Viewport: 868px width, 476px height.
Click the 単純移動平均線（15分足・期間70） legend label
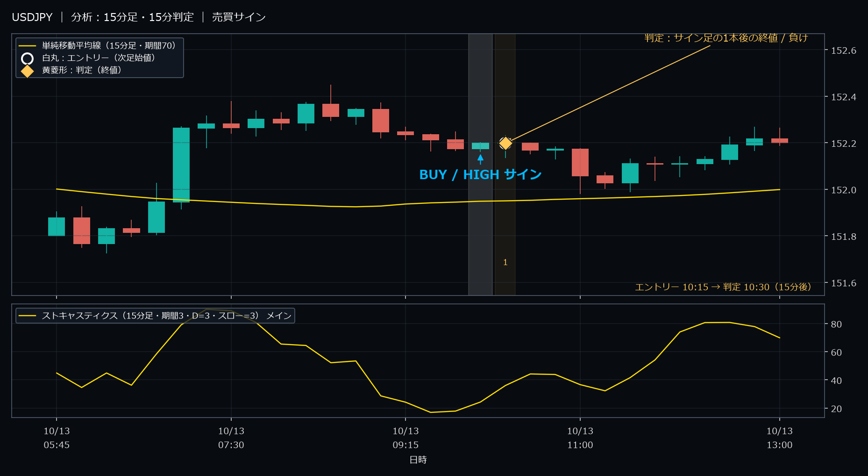click(x=110, y=46)
